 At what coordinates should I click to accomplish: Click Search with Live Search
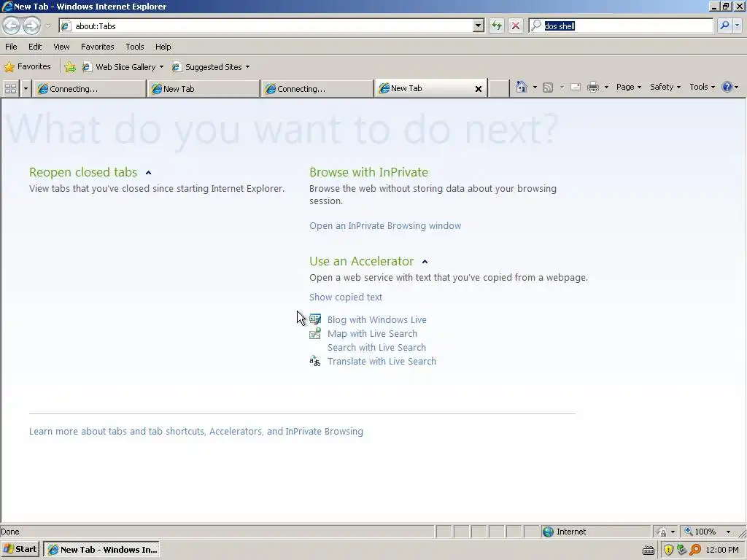tap(376, 348)
